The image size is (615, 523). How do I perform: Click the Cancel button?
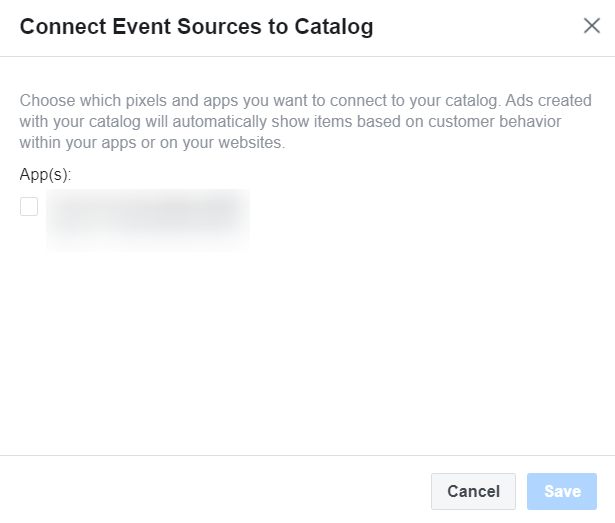(x=473, y=491)
